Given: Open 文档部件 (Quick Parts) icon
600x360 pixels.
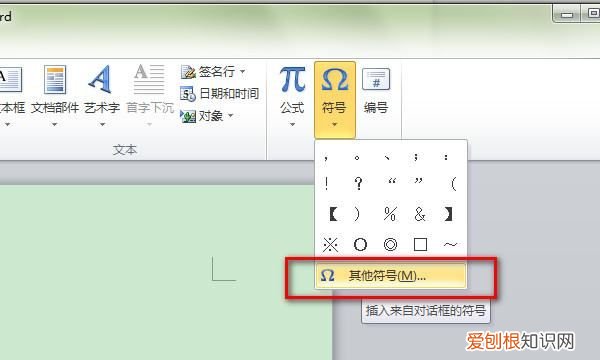Looking at the screenshot, I should pos(55,80).
